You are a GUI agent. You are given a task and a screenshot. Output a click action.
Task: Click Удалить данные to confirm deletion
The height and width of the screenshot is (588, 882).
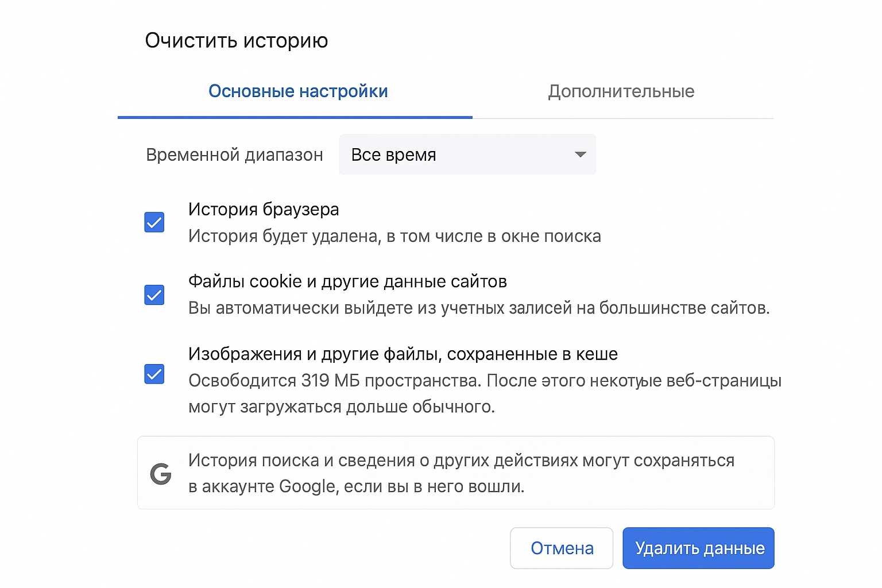point(698,548)
